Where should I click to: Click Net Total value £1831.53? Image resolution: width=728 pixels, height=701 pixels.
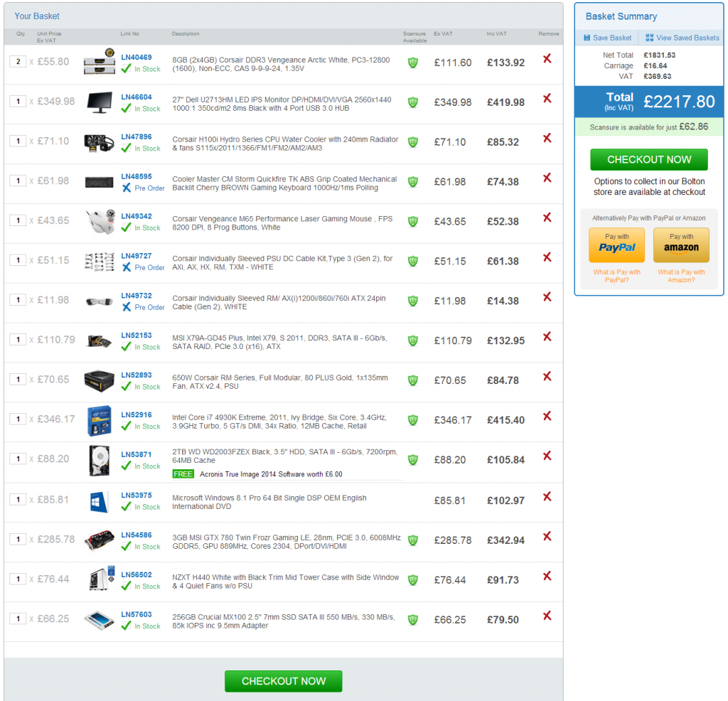(659, 55)
